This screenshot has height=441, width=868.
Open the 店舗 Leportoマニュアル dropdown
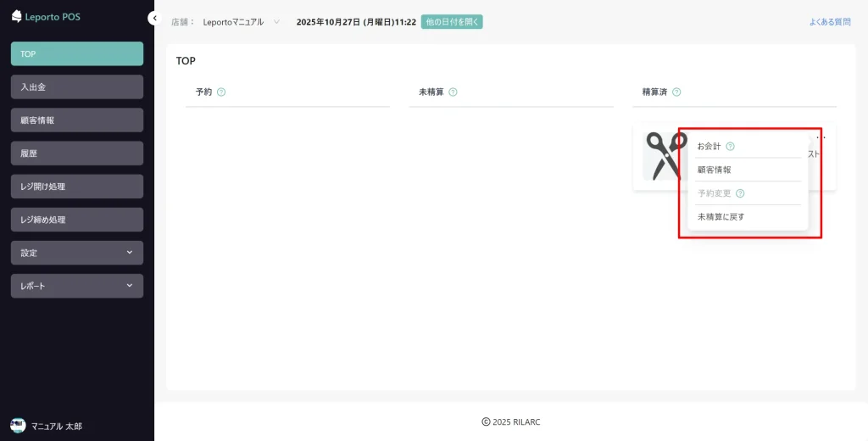coord(241,22)
